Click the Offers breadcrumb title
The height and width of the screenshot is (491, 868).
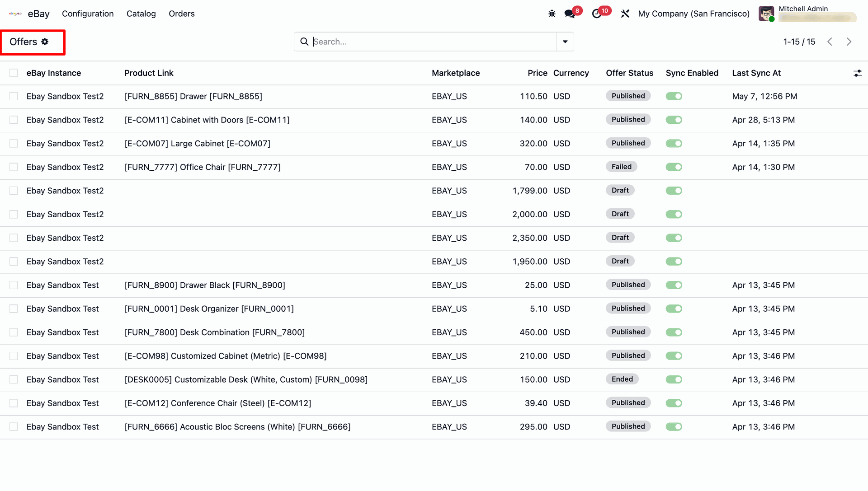click(24, 42)
